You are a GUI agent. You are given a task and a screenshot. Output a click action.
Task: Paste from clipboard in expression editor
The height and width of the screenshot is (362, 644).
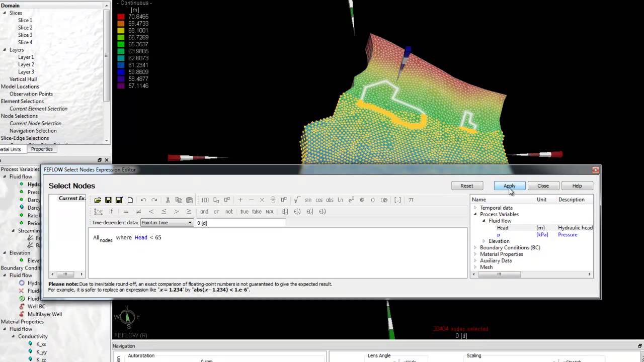190,200
